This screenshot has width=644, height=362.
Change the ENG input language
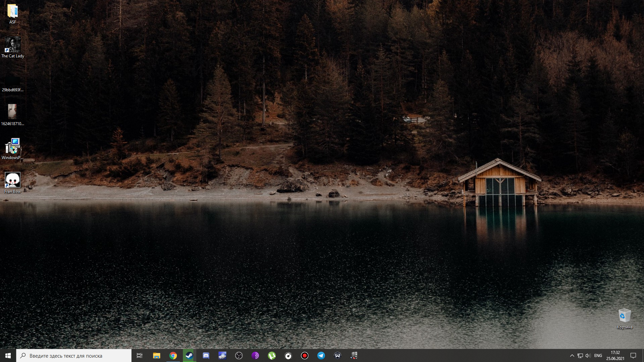coord(598,356)
